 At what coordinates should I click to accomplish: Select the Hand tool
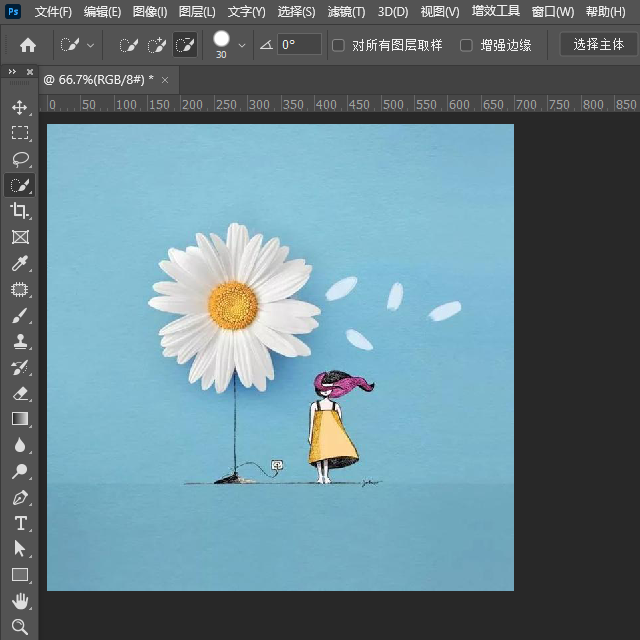(x=19, y=601)
